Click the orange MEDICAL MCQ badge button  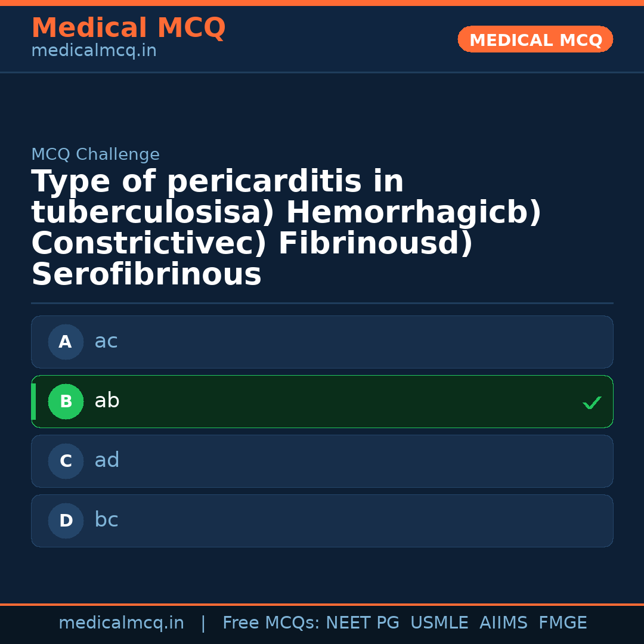click(x=535, y=39)
